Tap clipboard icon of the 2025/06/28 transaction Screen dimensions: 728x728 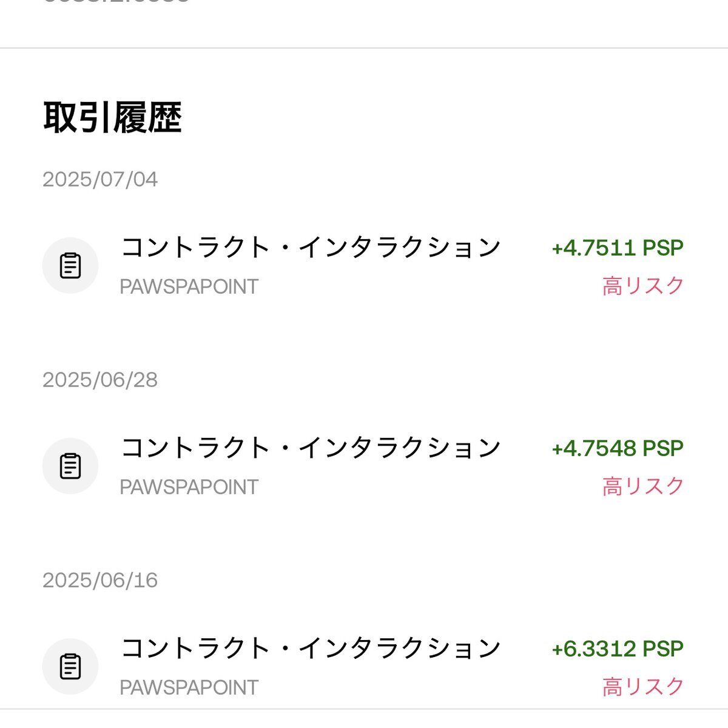pos(70,466)
